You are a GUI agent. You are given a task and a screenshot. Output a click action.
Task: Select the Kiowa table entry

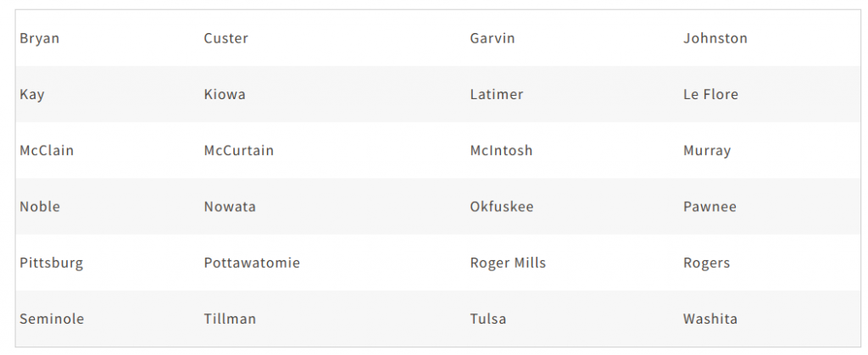(225, 94)
